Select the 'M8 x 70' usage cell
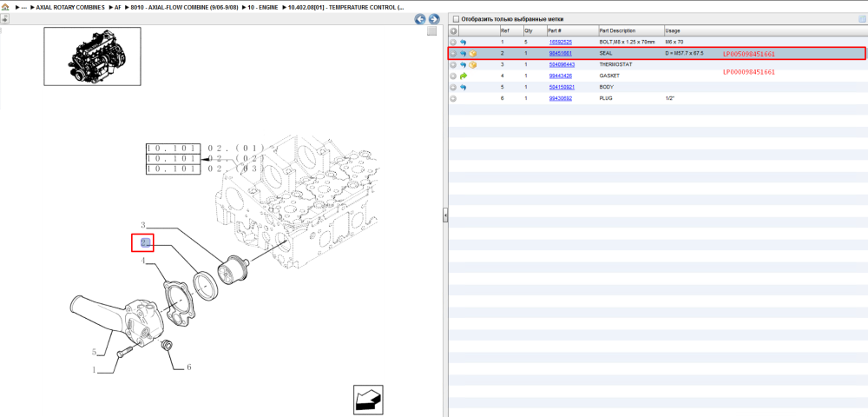The height and width of the screenshot is (417, 868). click(x=674, y=42)
